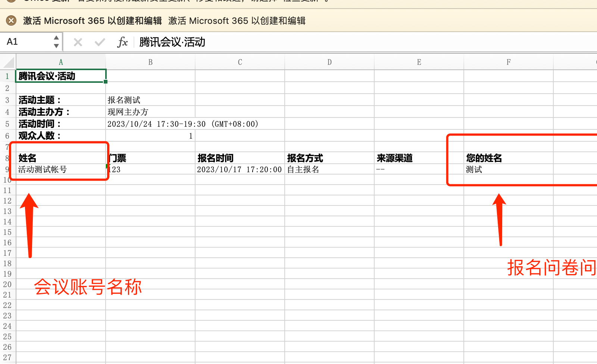Select row 1 header
Image resolution: width=597 pixels, height=364 pixels.
click(7, 76)
